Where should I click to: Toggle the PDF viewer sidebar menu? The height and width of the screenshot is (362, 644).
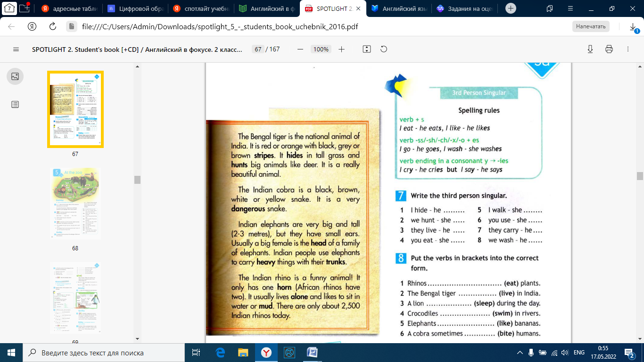(16, 49)
